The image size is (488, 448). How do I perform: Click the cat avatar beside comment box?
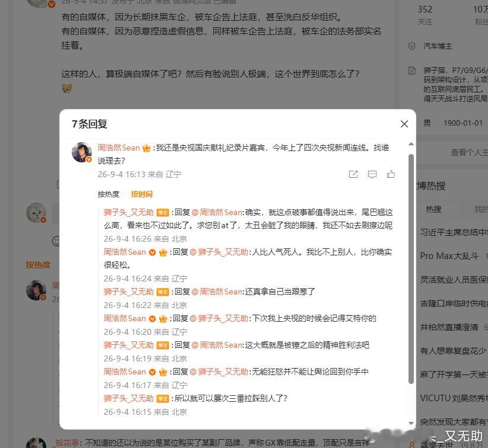(x=36, y=213)
